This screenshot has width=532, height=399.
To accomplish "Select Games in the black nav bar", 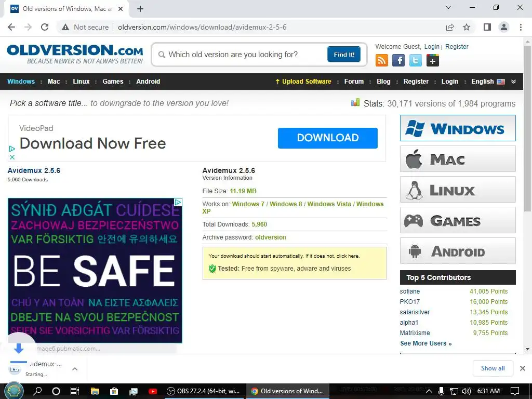I will pos(113,82).
